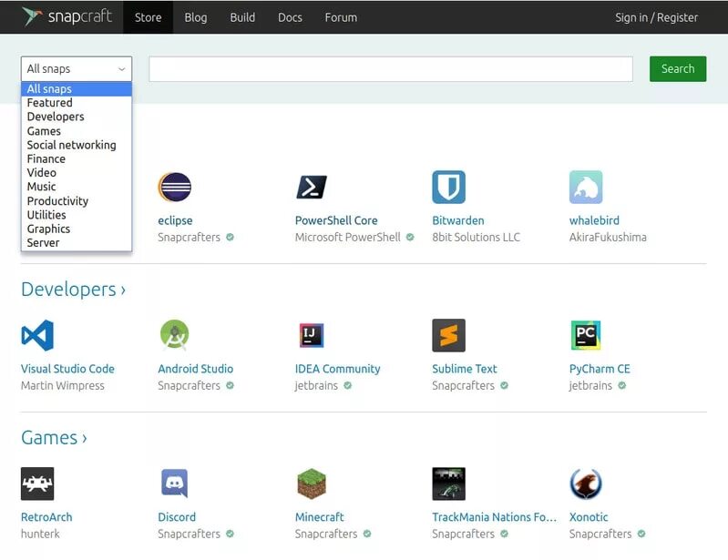Image resolution: width=728 pixels, height=560 pixels.
Task: Select Social networking category option
Action: pyautogui.click(x=77, y=145)
